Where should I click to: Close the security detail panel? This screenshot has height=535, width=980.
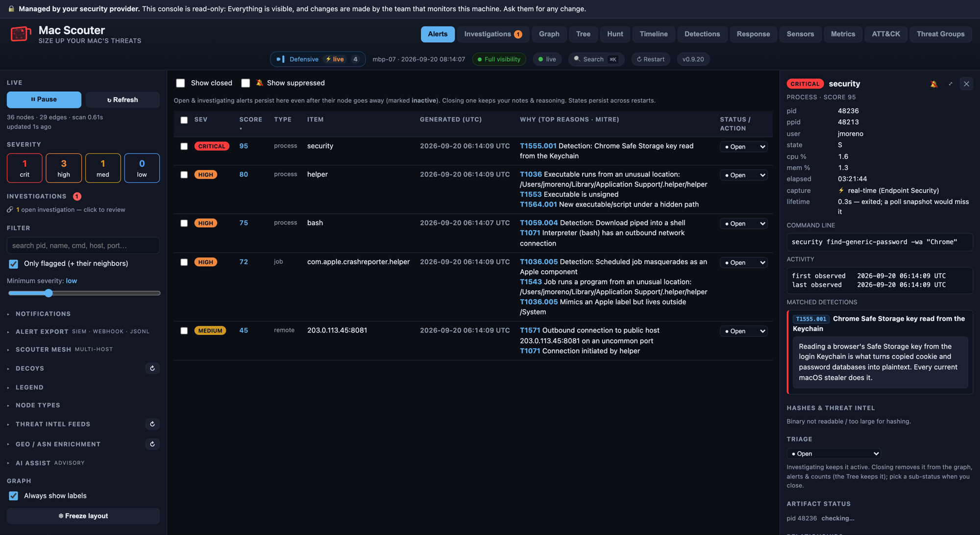966,84
